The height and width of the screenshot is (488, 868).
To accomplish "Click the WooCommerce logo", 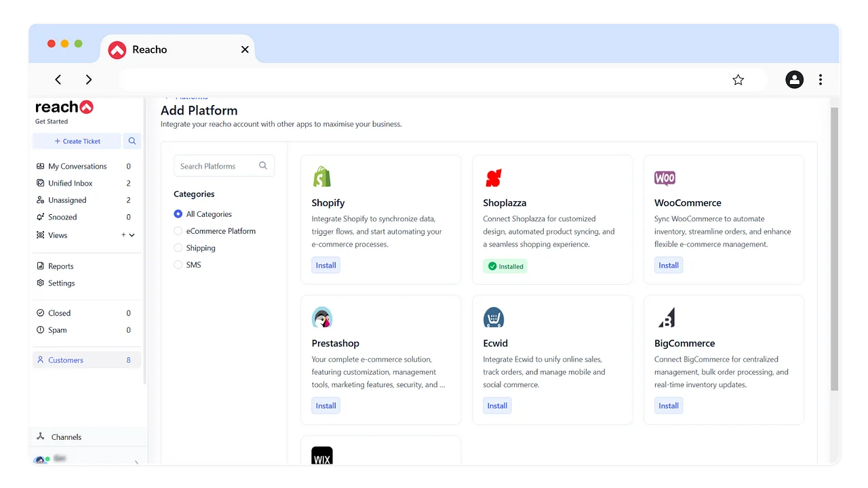I will [x=665, y=178].
